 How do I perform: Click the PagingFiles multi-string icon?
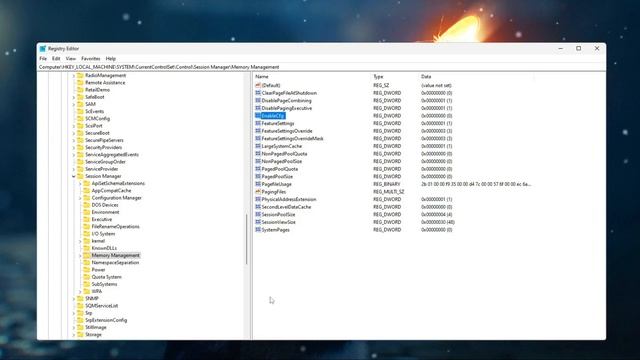258,192
